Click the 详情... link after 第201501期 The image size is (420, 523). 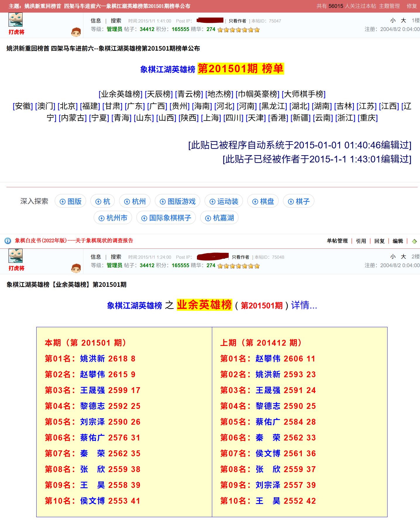[304, 305]
